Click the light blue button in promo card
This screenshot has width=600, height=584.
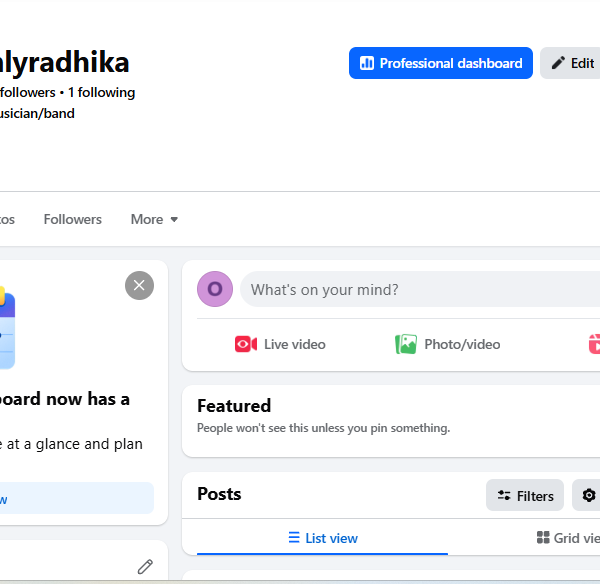pos(77,498)
